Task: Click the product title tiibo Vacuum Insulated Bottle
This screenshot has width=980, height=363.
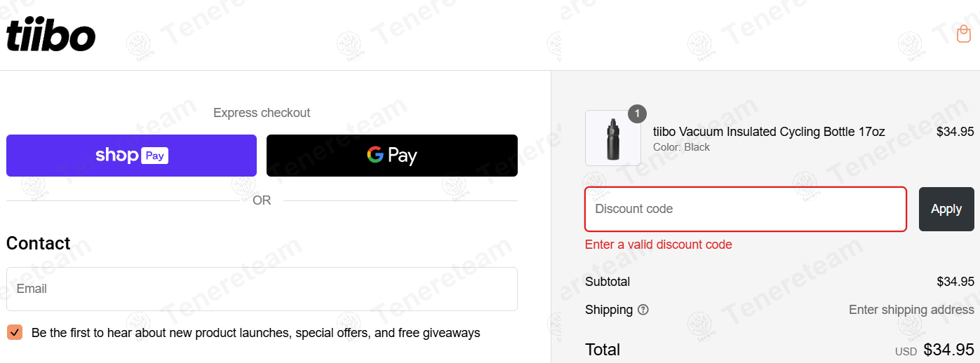Action: (x=769, y=132)
